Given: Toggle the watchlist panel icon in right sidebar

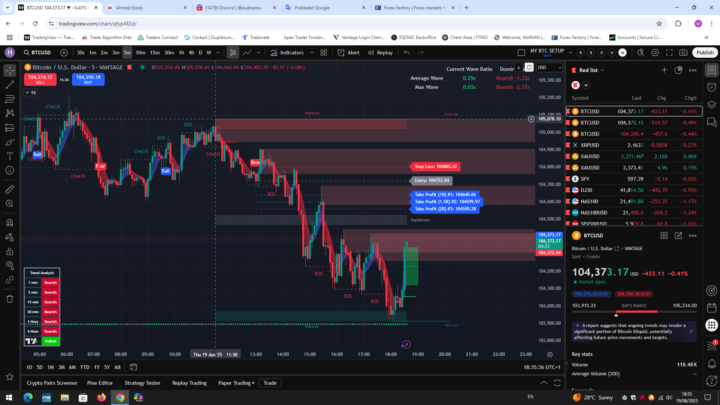Looking at the screenshot, I should (712, 70).
